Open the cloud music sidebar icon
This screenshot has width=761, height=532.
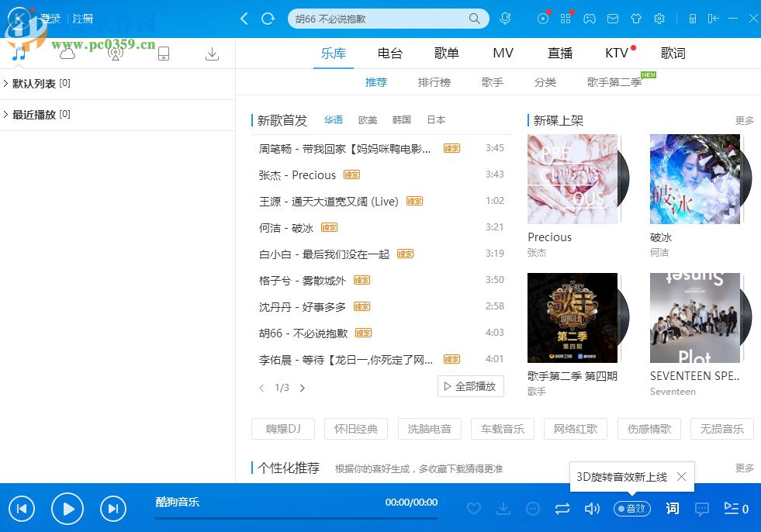point(67,53)
